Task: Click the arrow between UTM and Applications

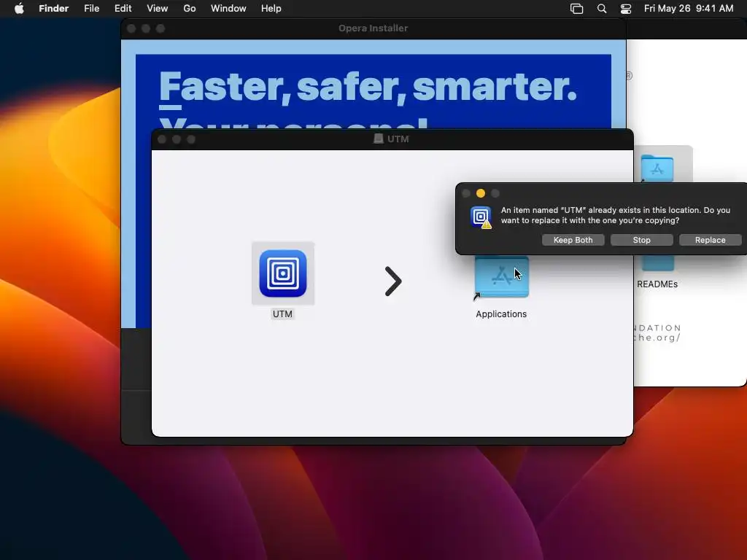Action: pyautogui.click(x=393, y=281)
